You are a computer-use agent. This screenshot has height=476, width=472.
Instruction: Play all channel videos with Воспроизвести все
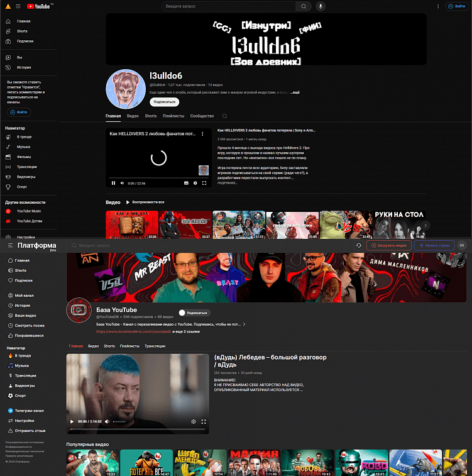[145, 202]
